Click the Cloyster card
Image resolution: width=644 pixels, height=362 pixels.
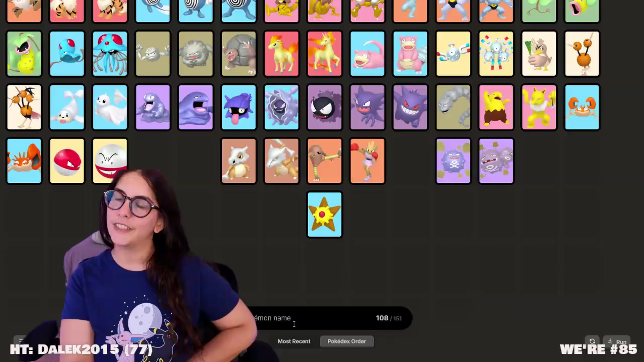coord(282,107)
